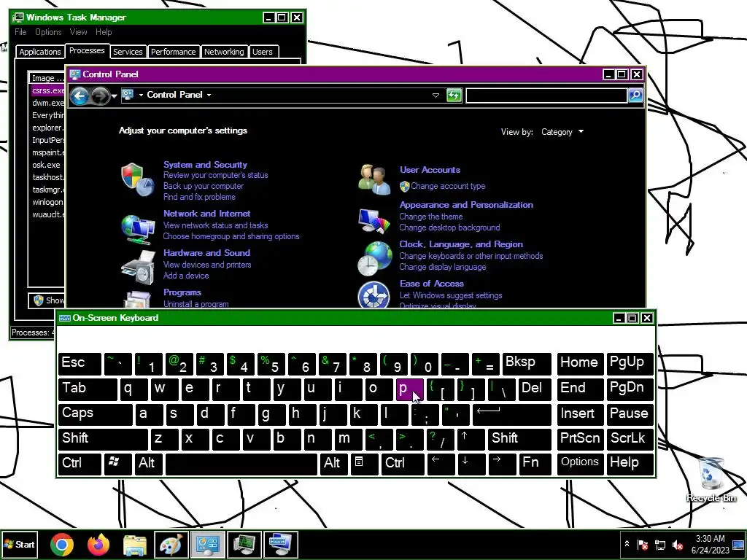Click the Forward arrow in Control Panel
This screenshot has height=560, width=747.
(x=100, y=96)
